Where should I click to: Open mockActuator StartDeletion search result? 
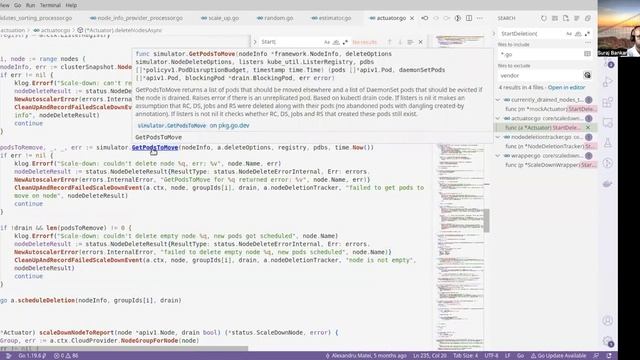point(551,109)
